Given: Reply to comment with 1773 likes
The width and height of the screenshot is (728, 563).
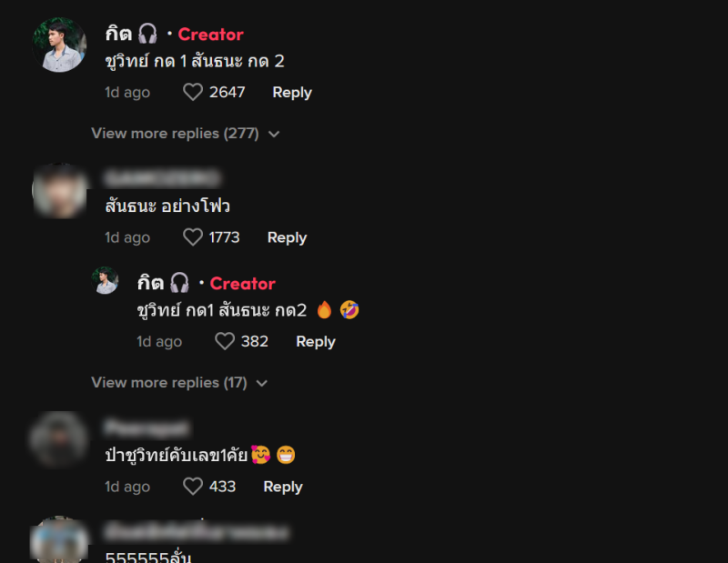Looking at the screenshot, I should 287,237.
